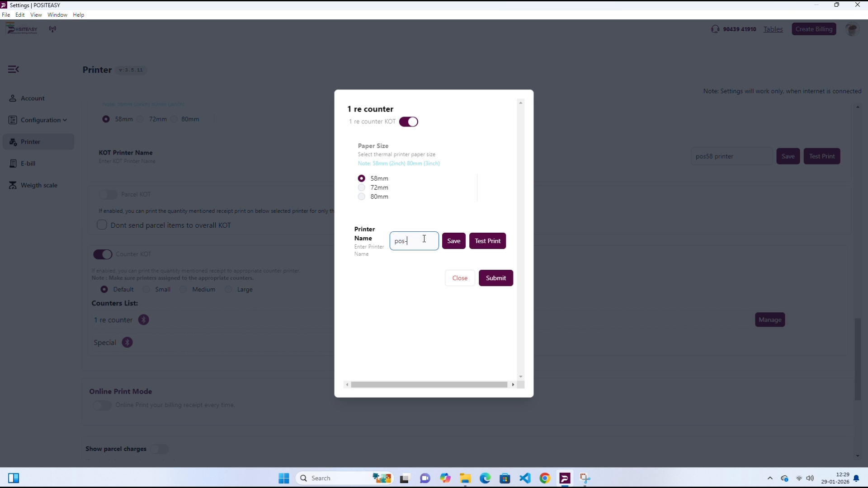Toggle the 1 re counter KOT switch

point(409,122)
